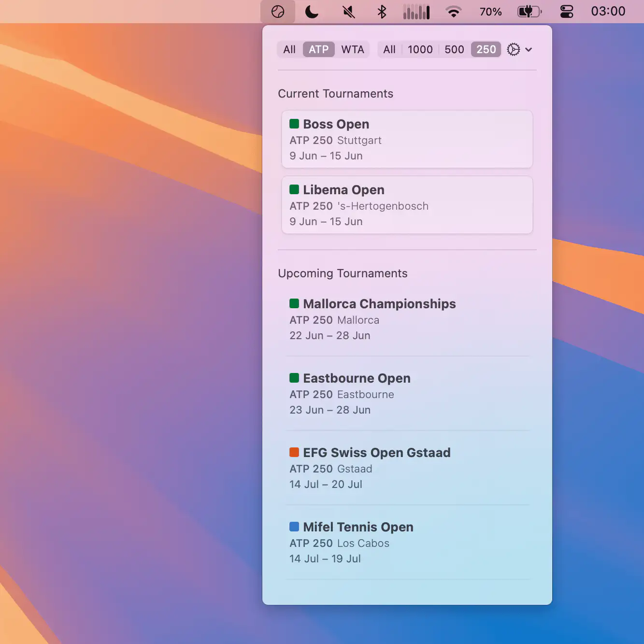
Task: Click the 'Upcoming Tournaments' heading
Action: (x=343, y=273)
